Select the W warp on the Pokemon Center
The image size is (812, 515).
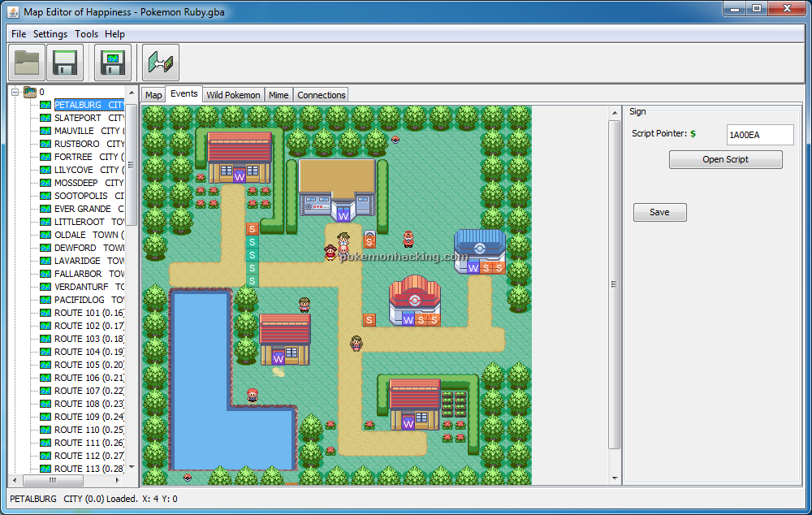click(408, 320)
